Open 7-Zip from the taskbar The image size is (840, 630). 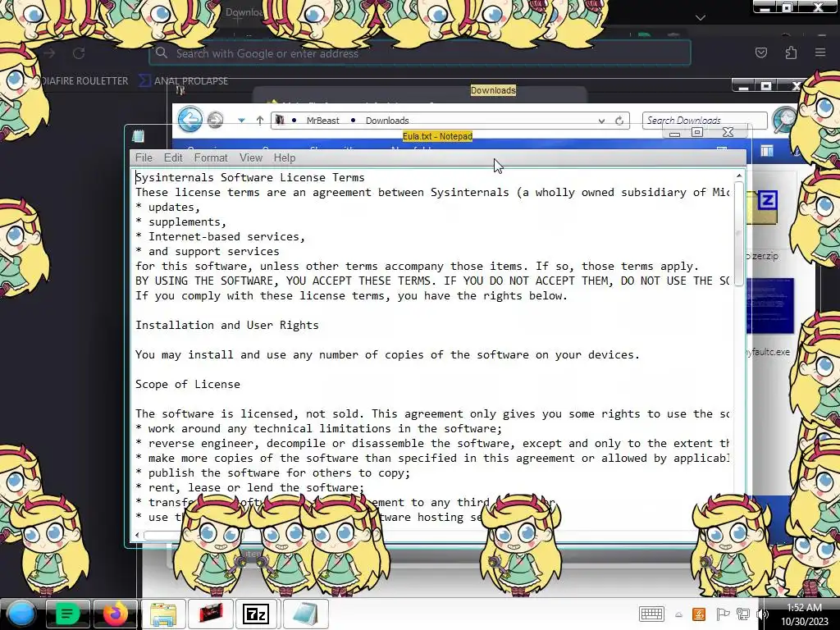tap(256, 614)
